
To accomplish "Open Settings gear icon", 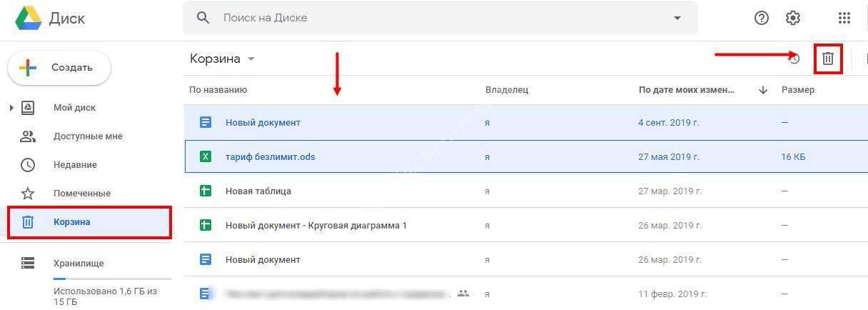I will tap(793, 18).
